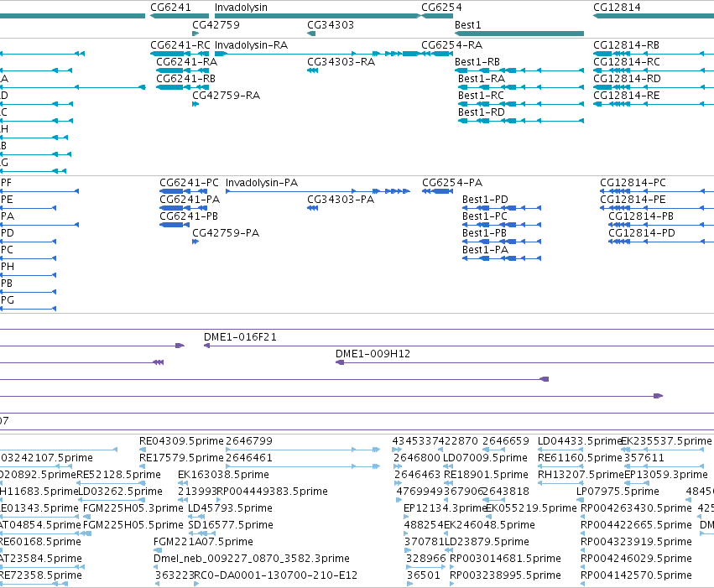Click the 2646799 EST label
This screenshot has width=714, height=588.
(249, 440)
